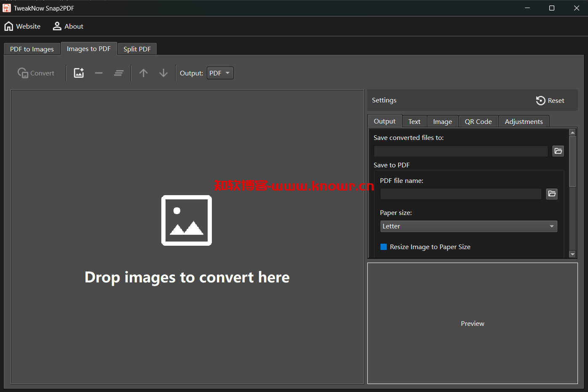588x392 pixels.
Task: Click the Save converted files to field
Action: [x=461, y=151]
